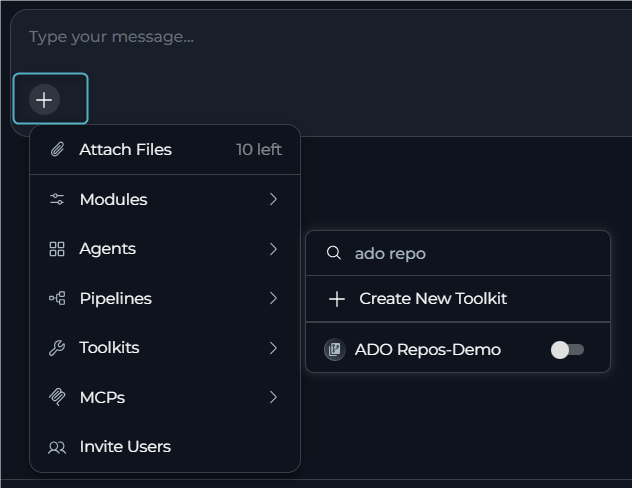632x488 pixels.
Task: Click the Invite Users people icon
Action: [x=57, y=447]
